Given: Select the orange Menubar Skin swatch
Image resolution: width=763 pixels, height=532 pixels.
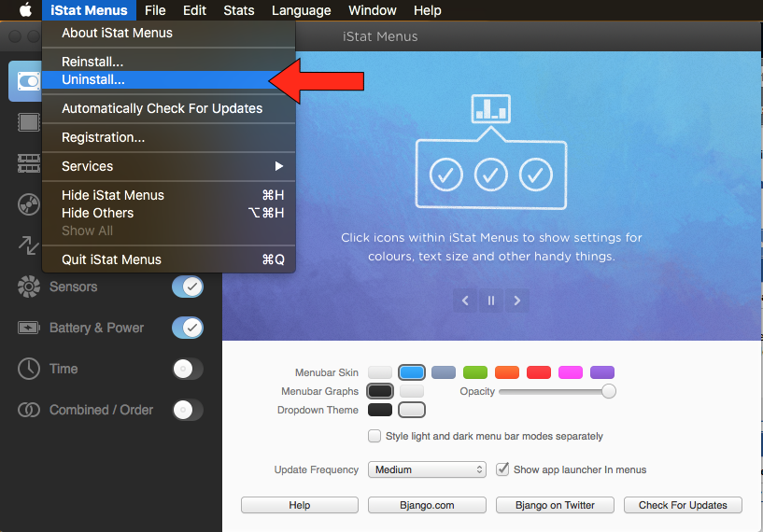Looking at the screenshot, I should tap(507, 372).
